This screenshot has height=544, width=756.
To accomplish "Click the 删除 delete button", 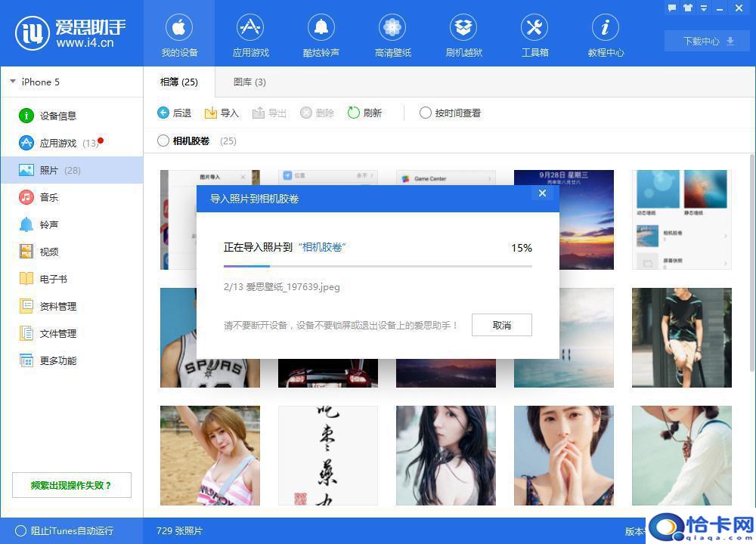I will [317, 113].
